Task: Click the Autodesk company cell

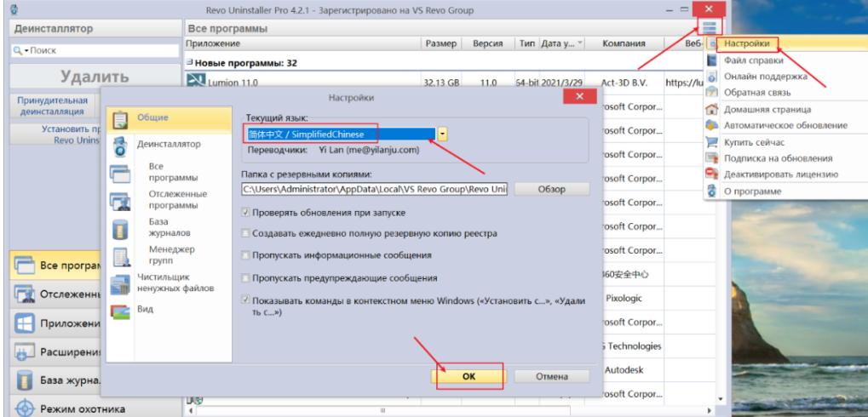Action: click(x=624, y=370)
